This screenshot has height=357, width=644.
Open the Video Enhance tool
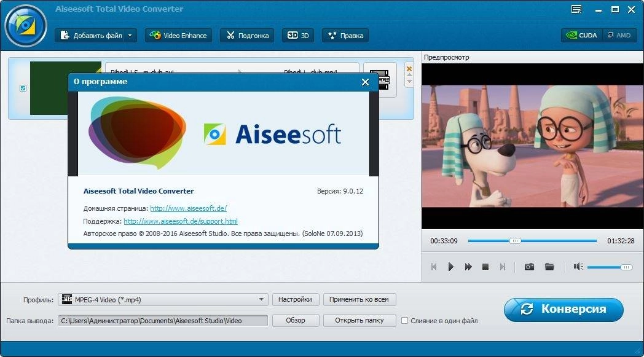click(178, 36)
